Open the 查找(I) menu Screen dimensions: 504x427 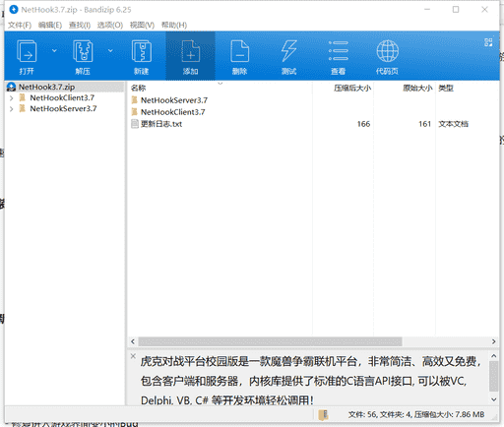tap(80, 25)
